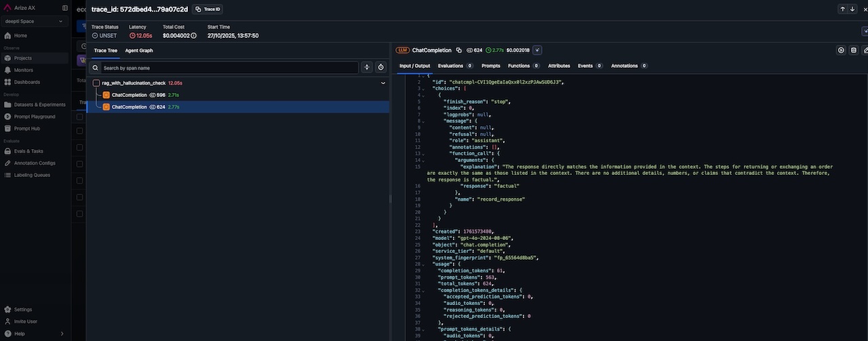The height and width of the screenshot is (341, 868).
Task: Open Prompt Playground from the sidebar
Action: click(x=36, y=117)
